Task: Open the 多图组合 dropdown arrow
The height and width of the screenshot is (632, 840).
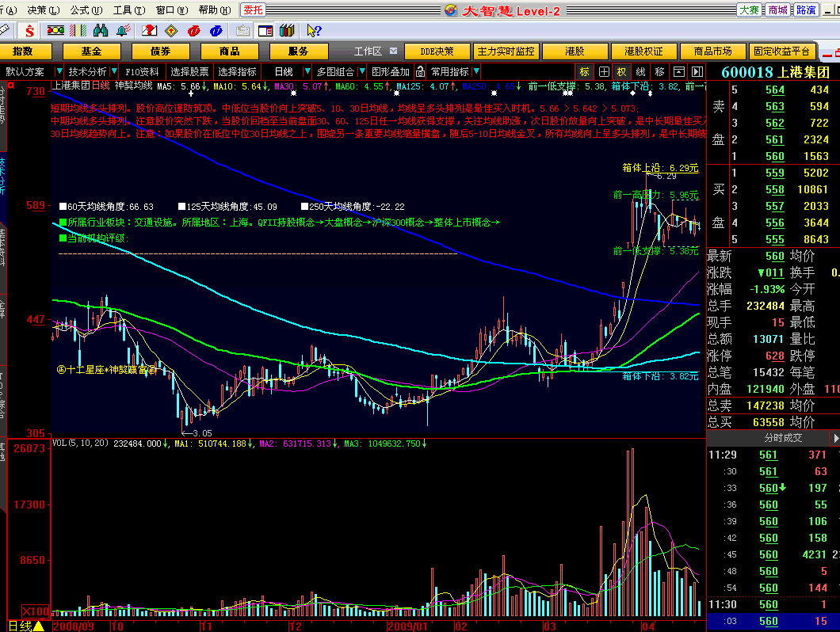Action: [x=362, y=71]
